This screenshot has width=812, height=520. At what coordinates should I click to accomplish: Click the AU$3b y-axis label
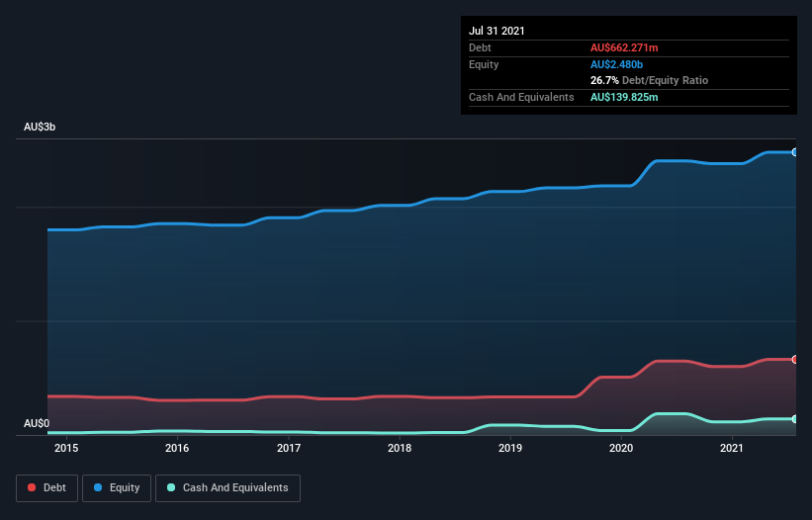40,127
